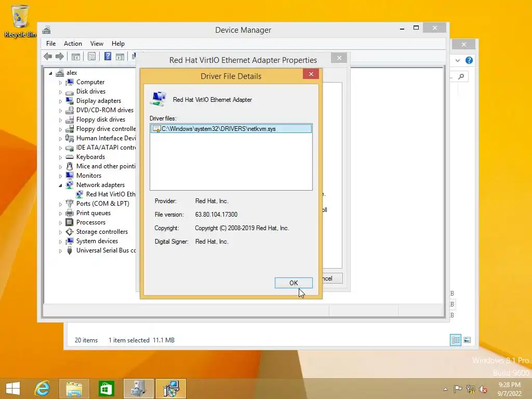532x399 pixels.
Task: Open the Recycle Bin desktop icon
Action: coord(20,20)
